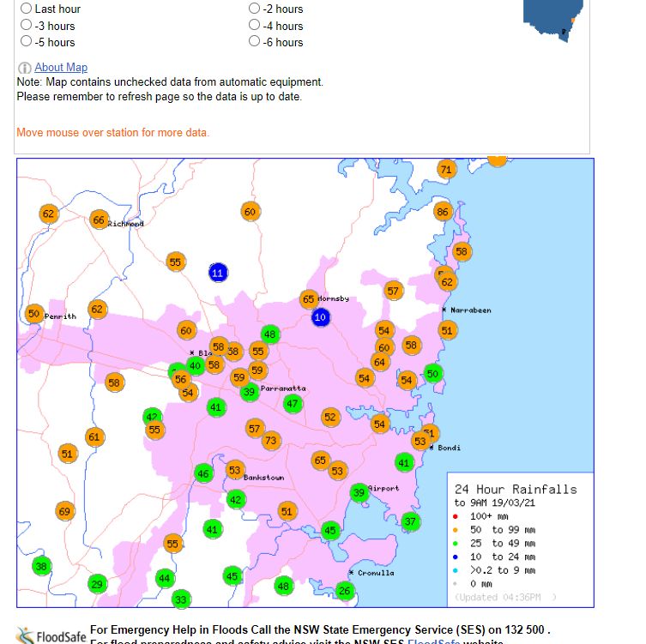Click the Narrabeen place label
Screen dimensions: 646x644
[x=470, y=310]
